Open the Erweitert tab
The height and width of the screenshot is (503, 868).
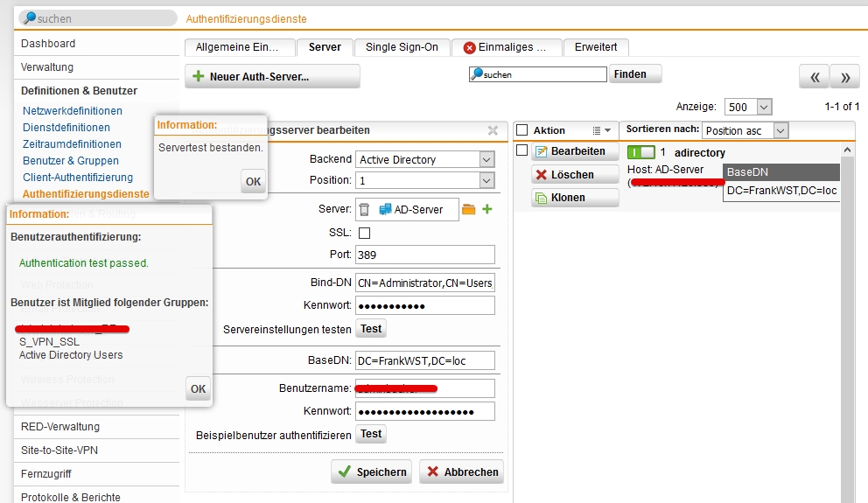coord(596,47)
